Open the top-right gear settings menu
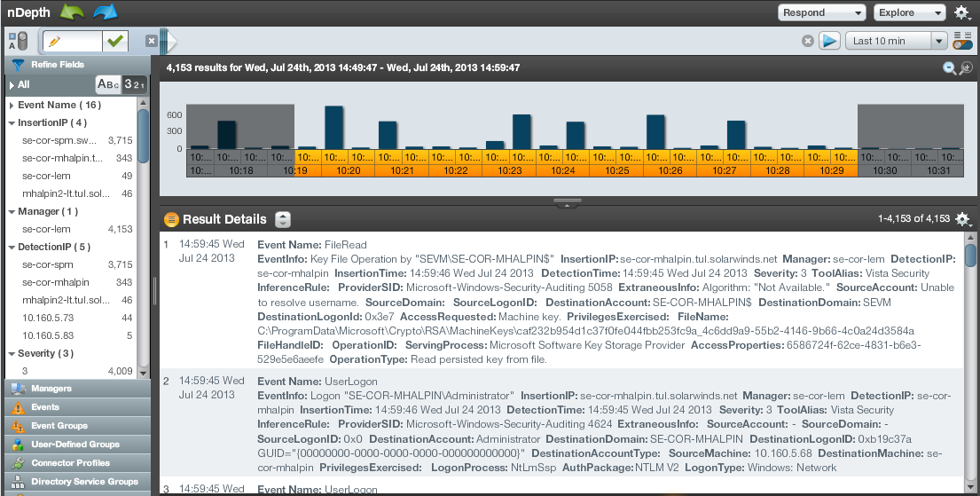The height and width of the screenshot is (496, 980). (x=962, y=12)
